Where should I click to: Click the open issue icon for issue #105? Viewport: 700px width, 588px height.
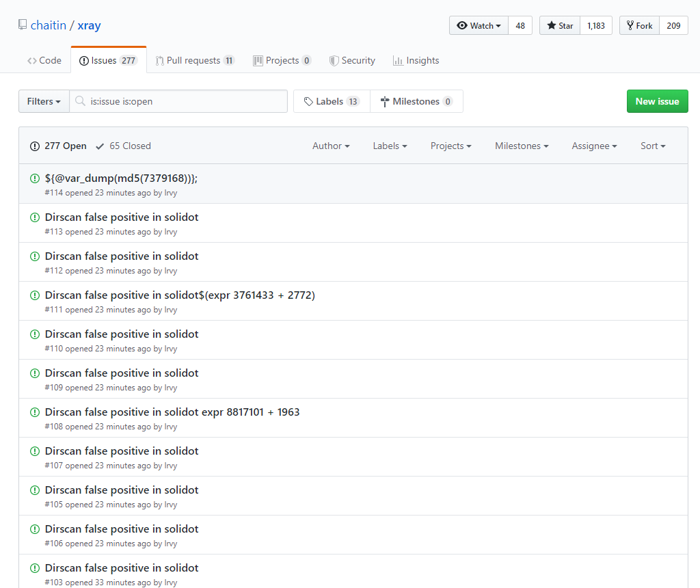pos(35,490)
